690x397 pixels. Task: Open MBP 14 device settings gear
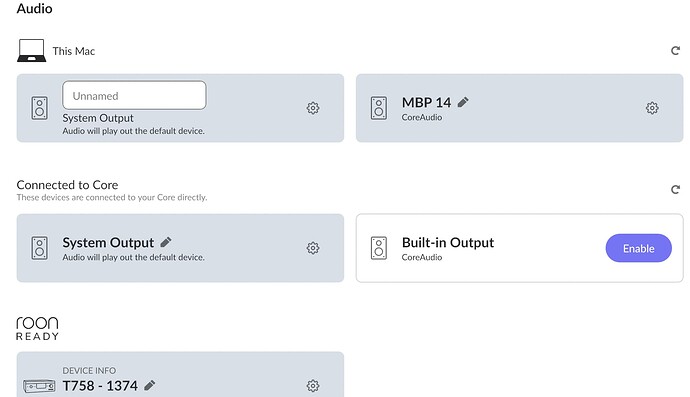tap(652, 108)
